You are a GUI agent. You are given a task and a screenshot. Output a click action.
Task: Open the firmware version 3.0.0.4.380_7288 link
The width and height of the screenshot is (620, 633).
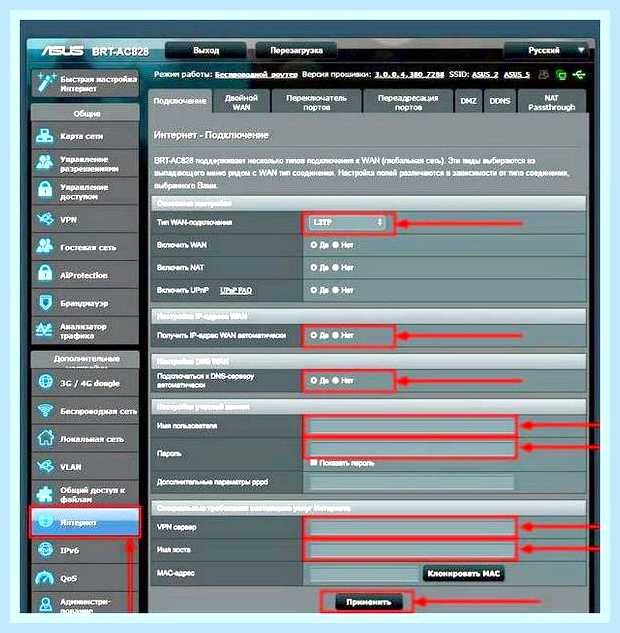point(409,75)
